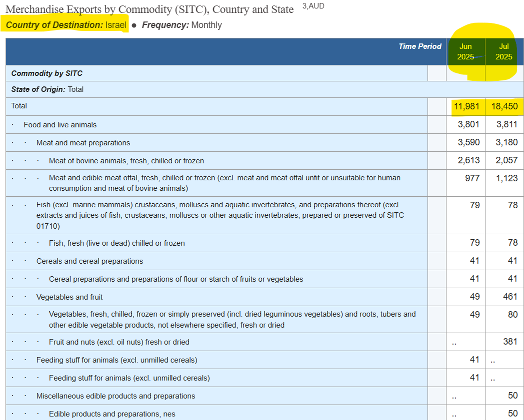This screenshot has width=524, height=420.
Task: Click first 'Feeding stuff for animals' row label
Action: tap(116, 360)
